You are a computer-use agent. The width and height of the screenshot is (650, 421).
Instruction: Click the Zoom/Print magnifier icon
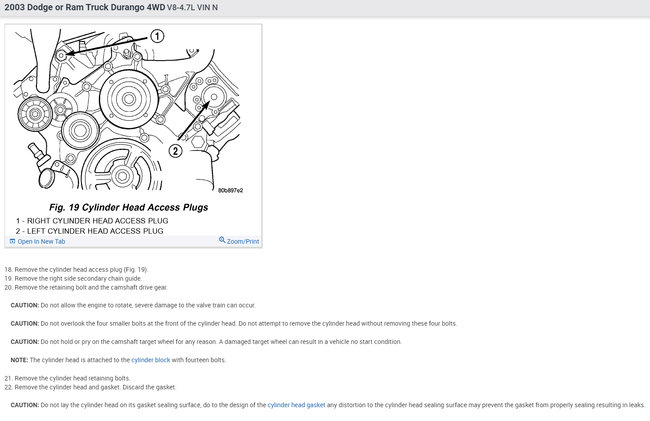[x=222, y=240]
